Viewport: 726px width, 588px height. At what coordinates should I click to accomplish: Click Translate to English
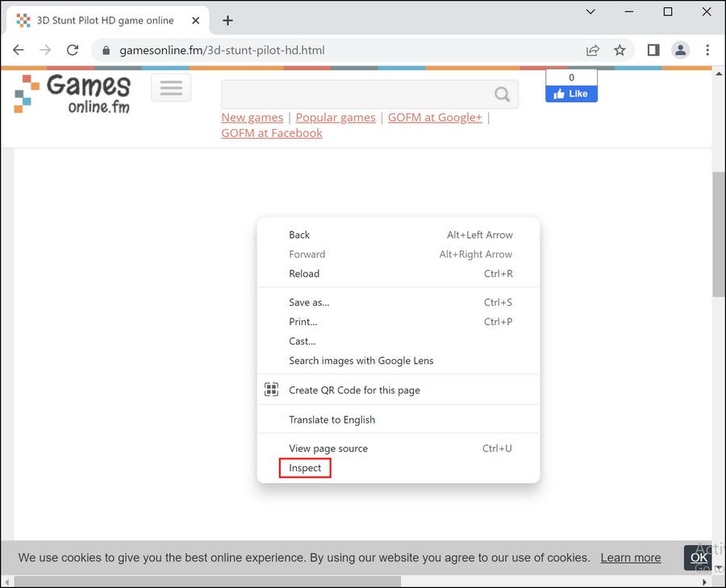(332, 419)
